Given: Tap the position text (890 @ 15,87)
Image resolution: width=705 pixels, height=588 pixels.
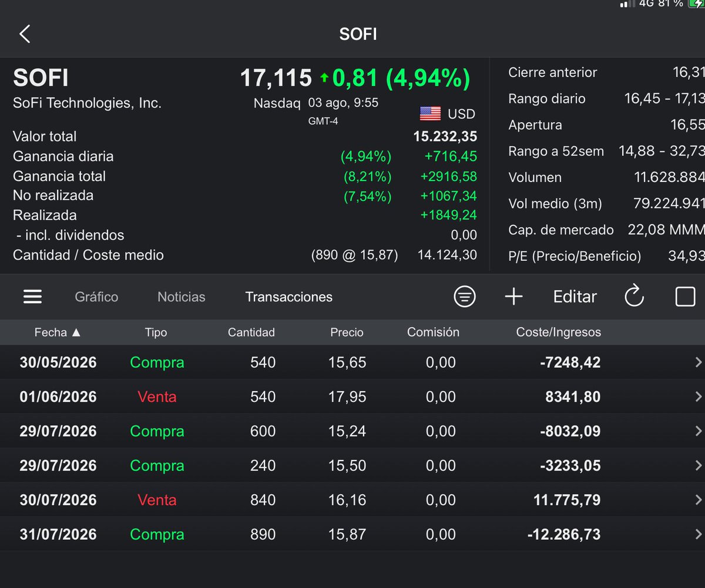Looking at the screenshot, I should (354, 255).
